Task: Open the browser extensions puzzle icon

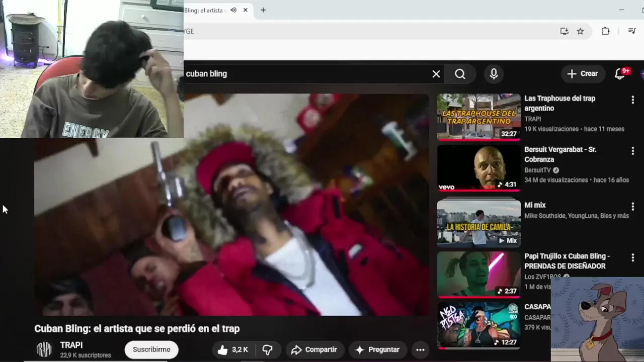Action: tap(605, 31)
